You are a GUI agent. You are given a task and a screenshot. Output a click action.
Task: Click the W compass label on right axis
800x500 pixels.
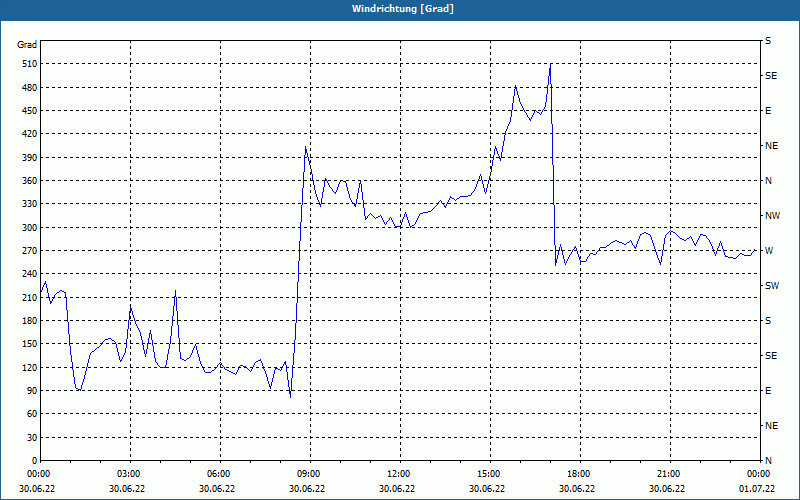[x=769, y=251]
